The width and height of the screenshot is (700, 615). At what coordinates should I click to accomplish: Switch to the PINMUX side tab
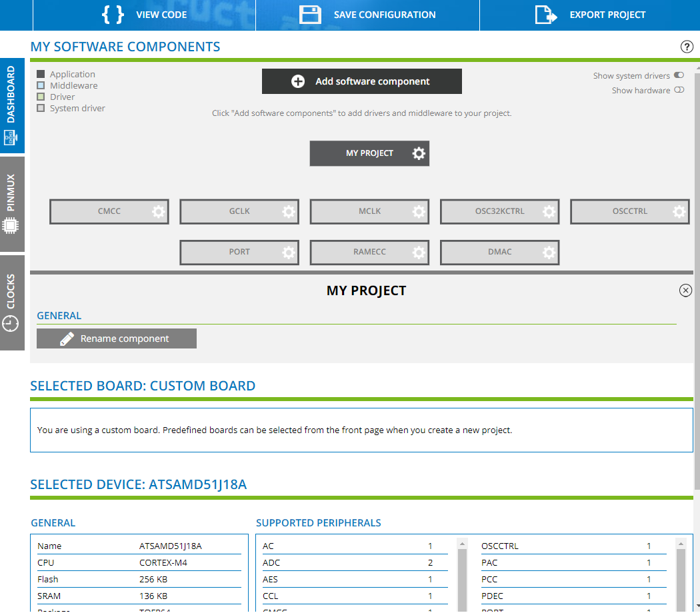click(12, 204)
